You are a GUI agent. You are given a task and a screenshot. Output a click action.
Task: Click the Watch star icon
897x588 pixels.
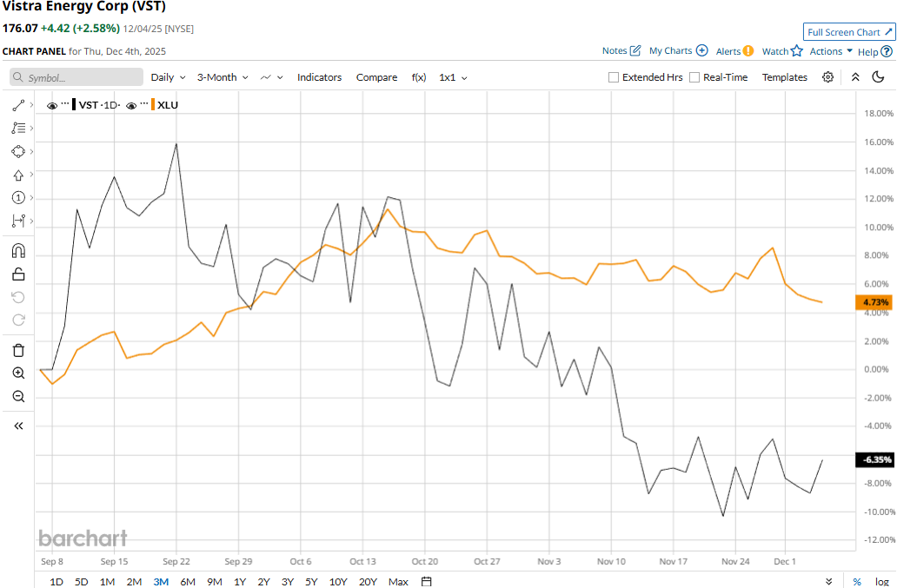(797, 51)
